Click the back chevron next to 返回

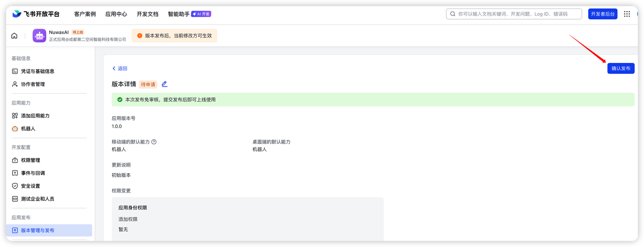click(x=114, y=68)
